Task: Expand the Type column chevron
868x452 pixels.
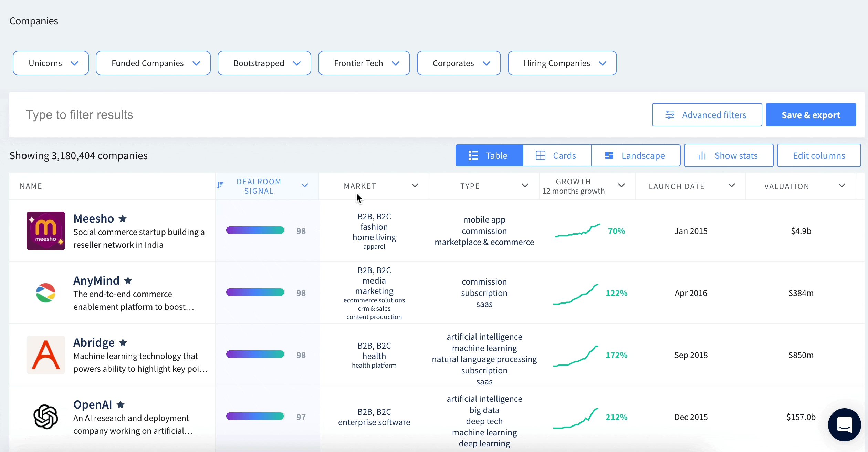Action: point(525,185)
